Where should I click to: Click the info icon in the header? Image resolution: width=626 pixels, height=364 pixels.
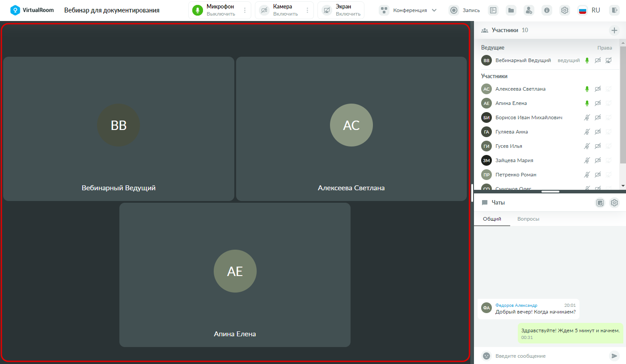pos(547,10)
